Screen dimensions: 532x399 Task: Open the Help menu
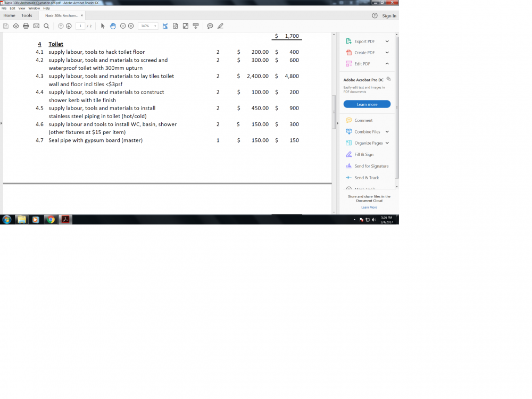pos(46,8)
